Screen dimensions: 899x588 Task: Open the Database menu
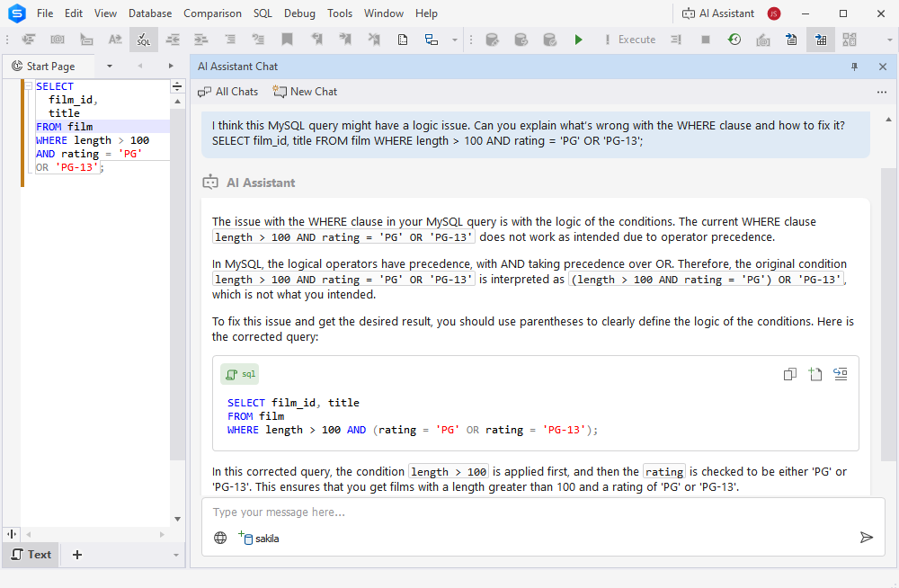click(150, 13)
